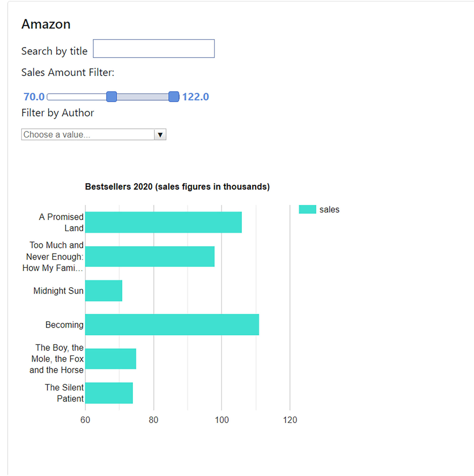The image size is (474, 476).
Task: Click the Search by title input field
Action: click(x=154, y=49)
